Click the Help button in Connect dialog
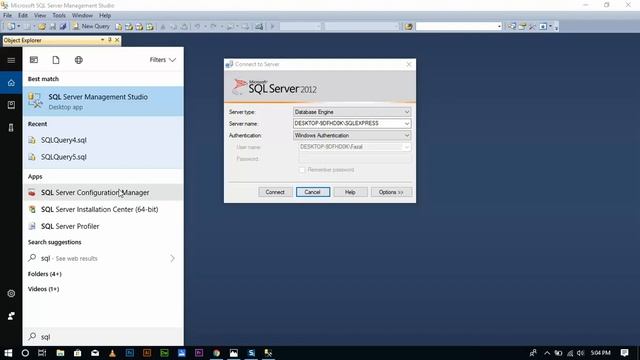The image size is (640, 360). 350,192
